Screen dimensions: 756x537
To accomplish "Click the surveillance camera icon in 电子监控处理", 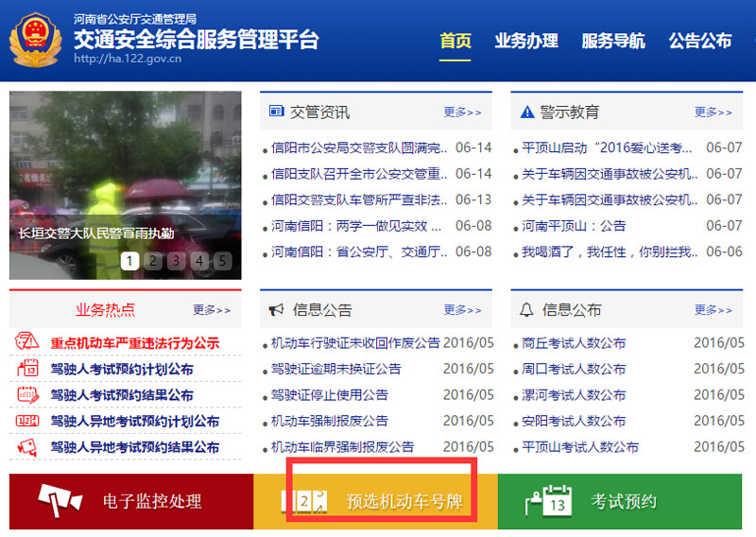I will (x=60, y=501).
